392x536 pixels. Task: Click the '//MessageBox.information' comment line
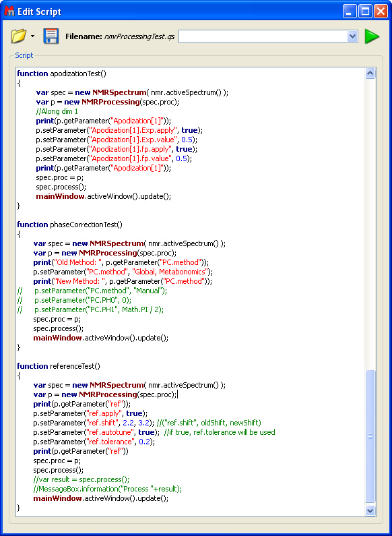pyautogui.click(x=108, y=489)
